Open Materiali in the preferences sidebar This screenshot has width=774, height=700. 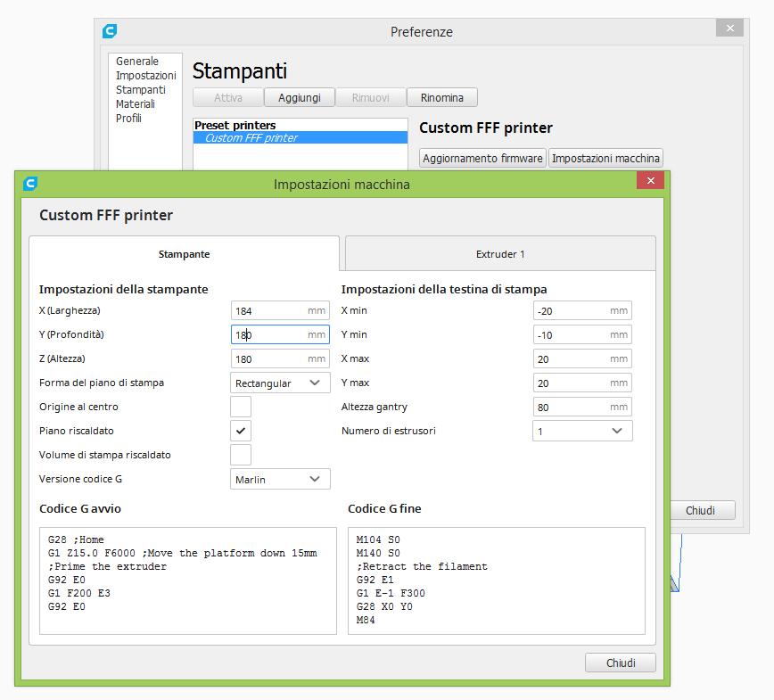click(x=136, y=104)
